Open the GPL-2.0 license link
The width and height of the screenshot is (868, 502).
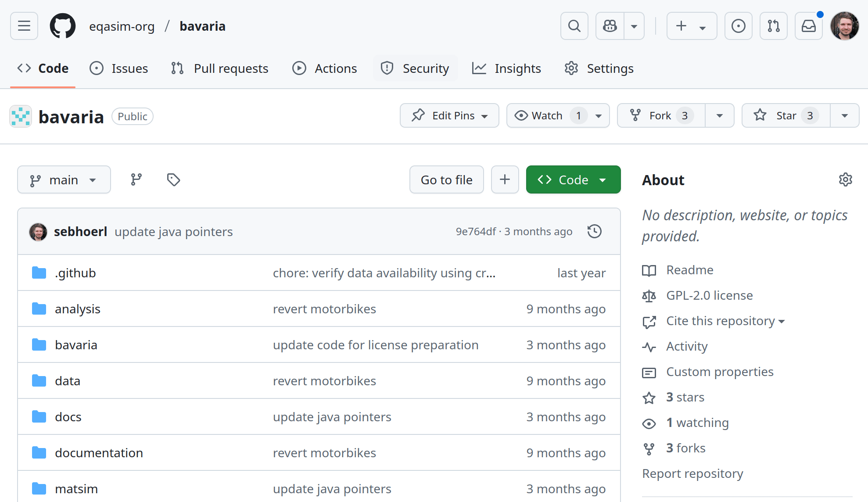(709, 295)
